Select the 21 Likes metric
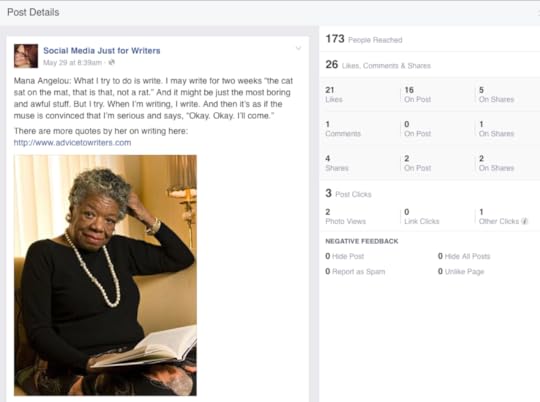This screenshot has width=540, height=402. (x=334, y=94)
